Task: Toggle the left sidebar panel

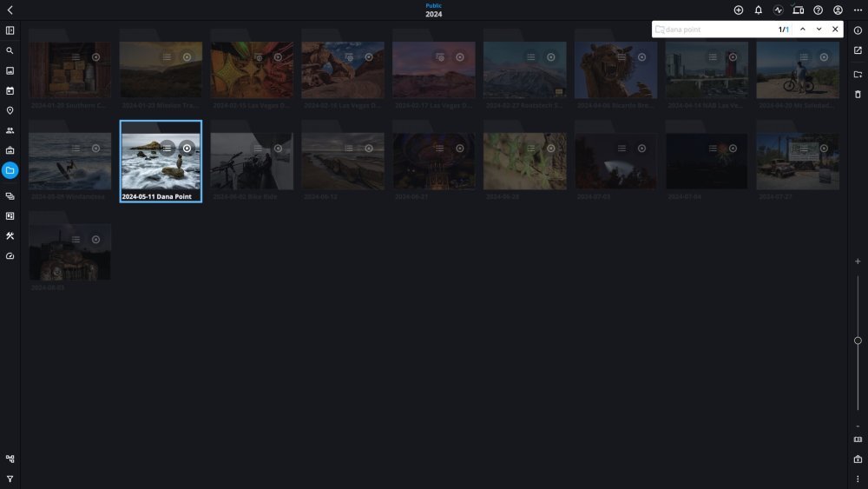Action: click(10, 30)
